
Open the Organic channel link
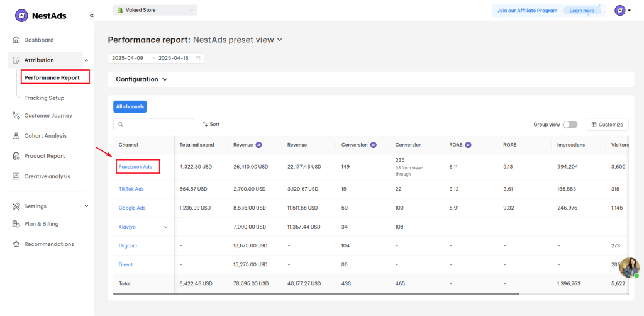click(x=128, y=245)
